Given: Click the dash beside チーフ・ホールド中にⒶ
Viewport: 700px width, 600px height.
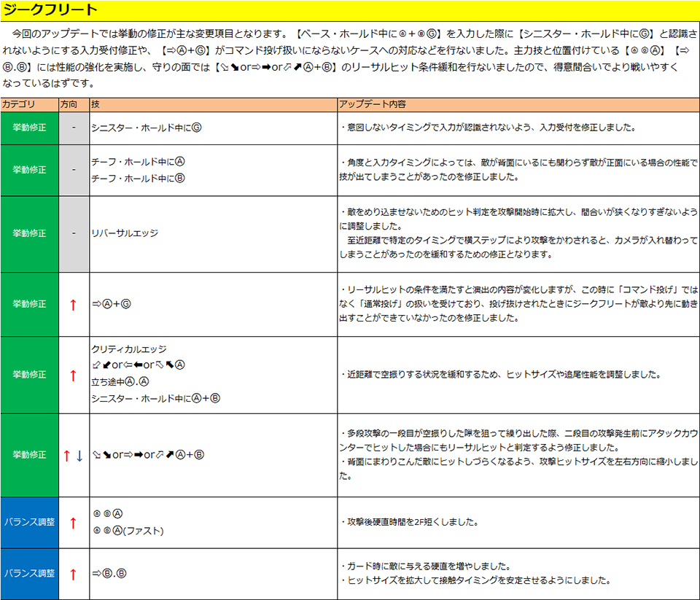Looking at the screenshot, I should (x=74, y=170).
